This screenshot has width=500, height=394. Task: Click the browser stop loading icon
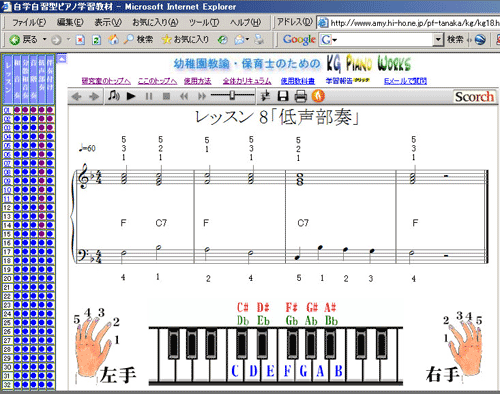point(80,40)
